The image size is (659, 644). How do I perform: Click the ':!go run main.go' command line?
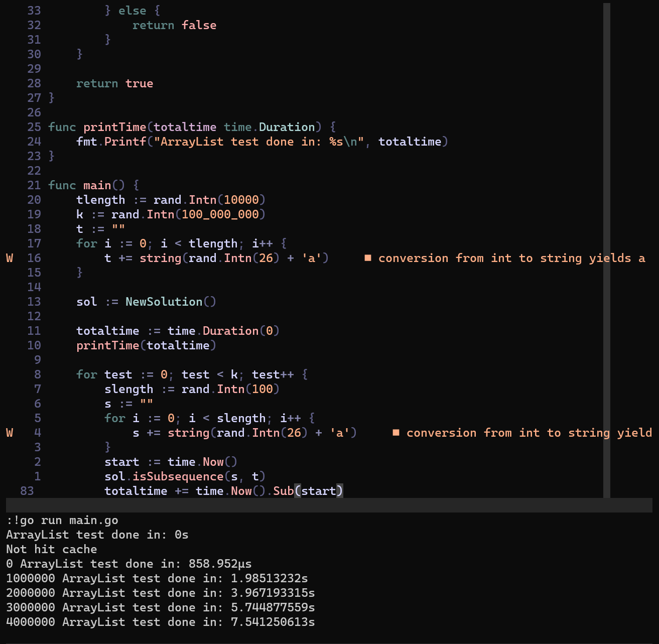coord(62,521)
